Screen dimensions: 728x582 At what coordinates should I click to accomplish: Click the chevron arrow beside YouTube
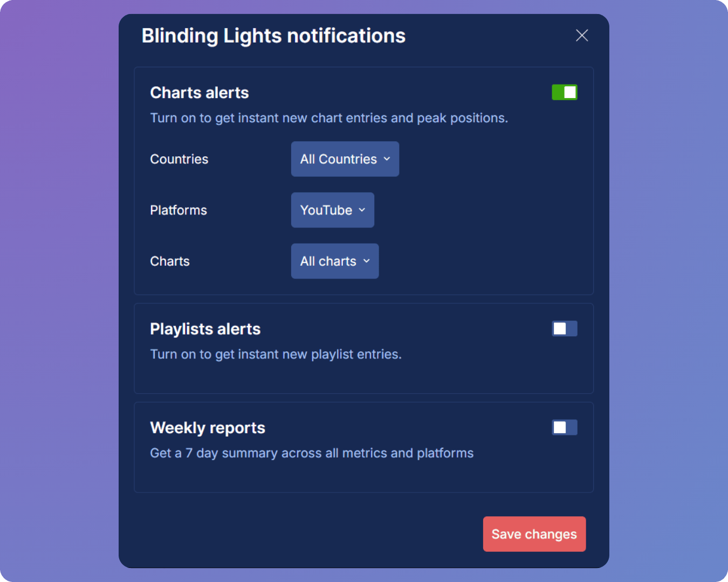point(362,210)
